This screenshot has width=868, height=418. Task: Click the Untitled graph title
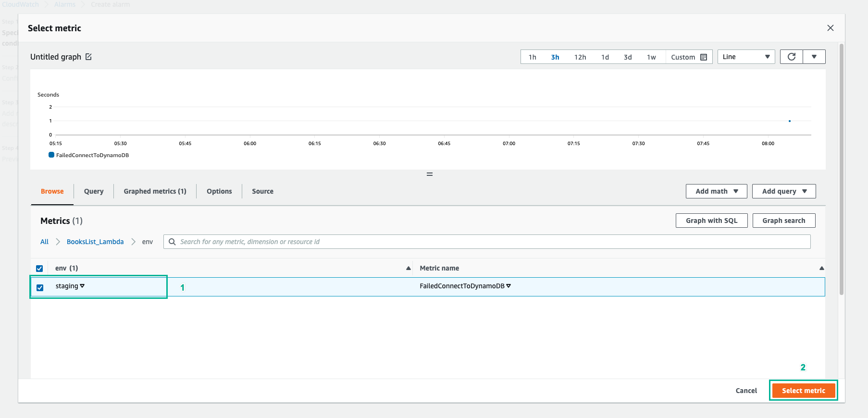point(56,57)
